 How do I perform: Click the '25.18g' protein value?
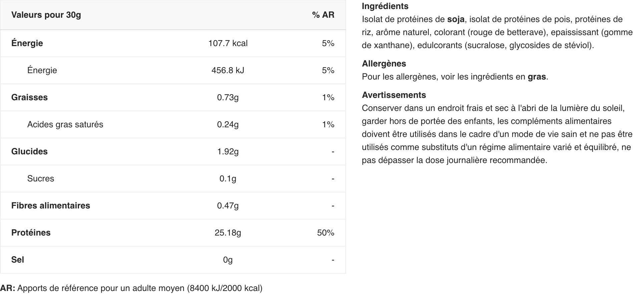[228, 233]
